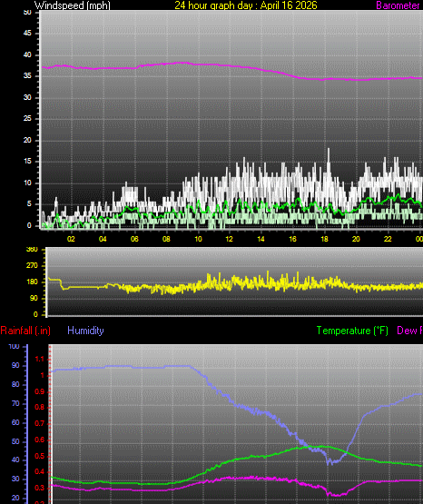Click the '14' hour label on time axis
This screenshot has height=504, width=423.
(261, 239)
